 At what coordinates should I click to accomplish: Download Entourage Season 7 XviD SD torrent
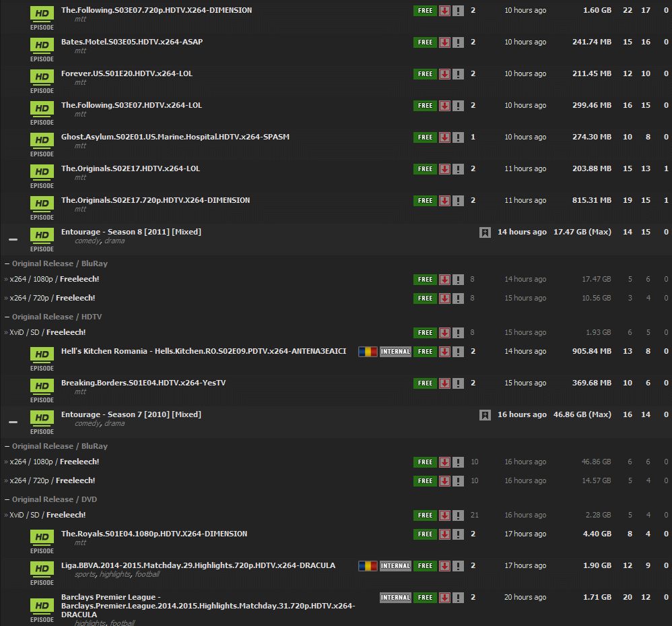tap(444, 515)
